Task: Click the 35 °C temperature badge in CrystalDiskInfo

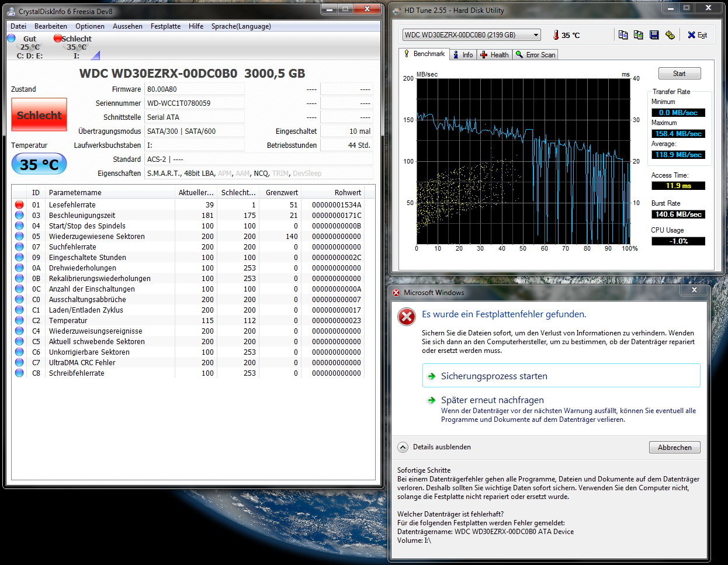Action: 39,164
